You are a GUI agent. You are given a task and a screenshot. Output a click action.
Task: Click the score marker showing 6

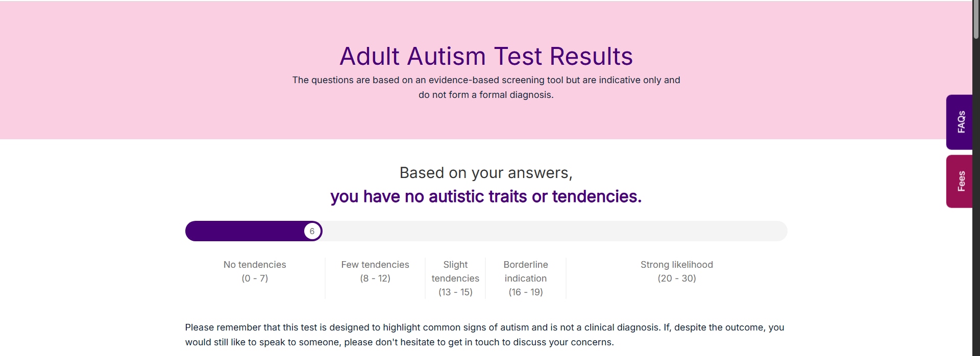pyautogui.click(x=312, y=231)
